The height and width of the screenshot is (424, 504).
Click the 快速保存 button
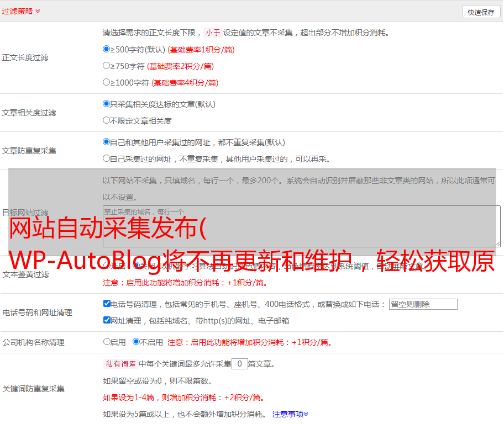point(481,12)
